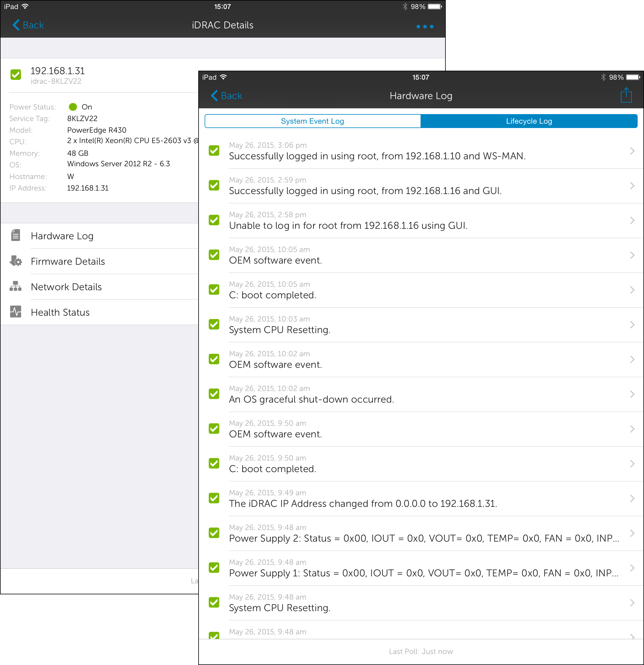Expand the 3:06 pm WS-MAN login entry chevron

(x=632, y=151)
